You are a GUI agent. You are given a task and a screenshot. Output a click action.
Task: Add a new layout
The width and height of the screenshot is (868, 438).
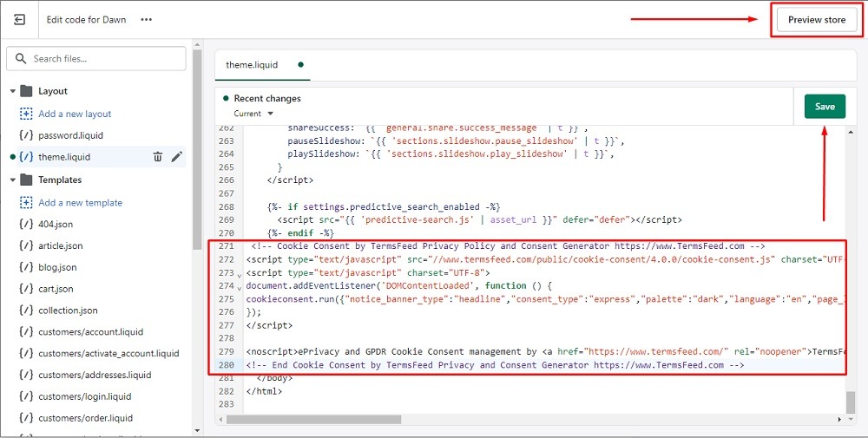75,114
